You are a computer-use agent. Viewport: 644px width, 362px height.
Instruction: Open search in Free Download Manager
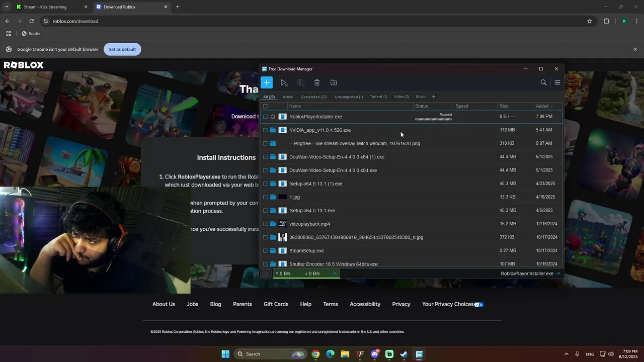543,82
